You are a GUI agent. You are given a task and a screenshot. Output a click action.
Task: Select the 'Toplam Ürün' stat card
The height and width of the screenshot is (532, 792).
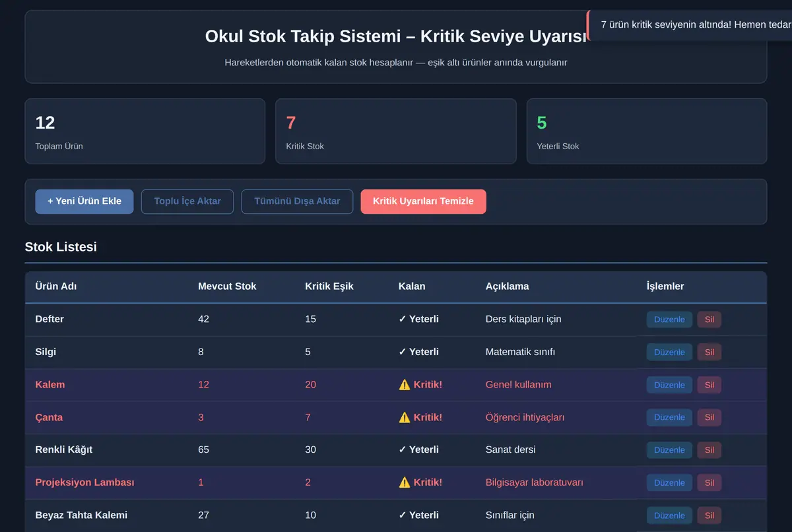pyautogui.click(x=145, y=131)
